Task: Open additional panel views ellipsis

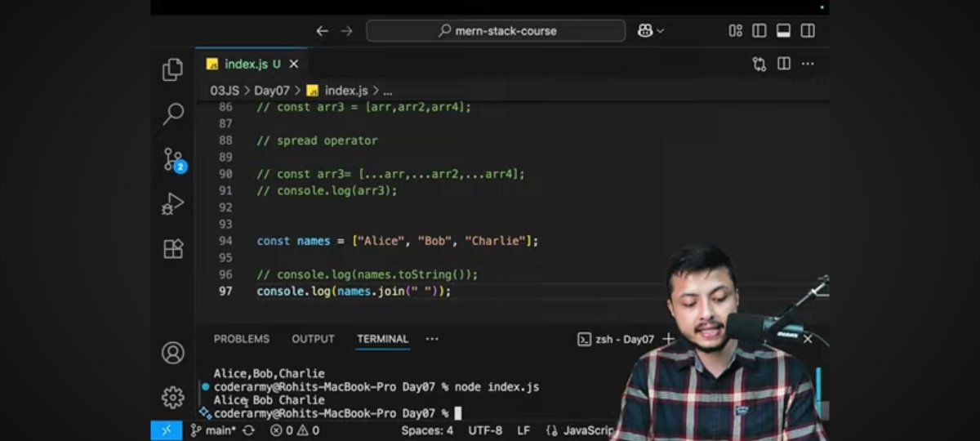Action: coord(432,339)
